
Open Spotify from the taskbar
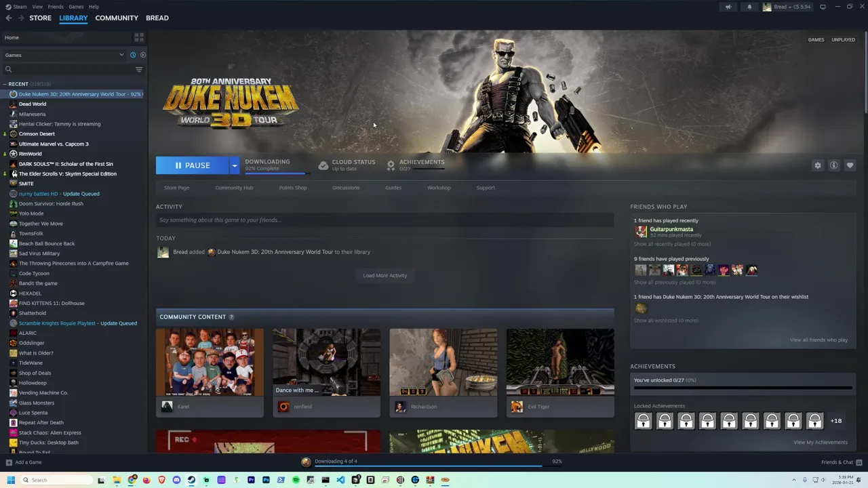pyautogui.click(x=296, y=480)
